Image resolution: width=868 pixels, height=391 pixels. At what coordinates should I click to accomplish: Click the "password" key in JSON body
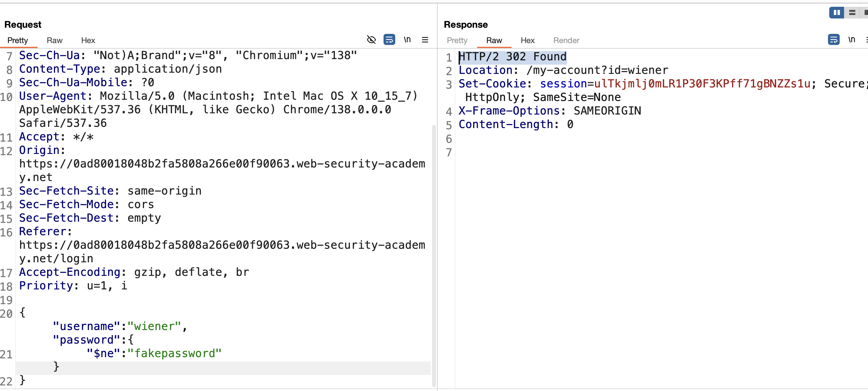(86, 340)
